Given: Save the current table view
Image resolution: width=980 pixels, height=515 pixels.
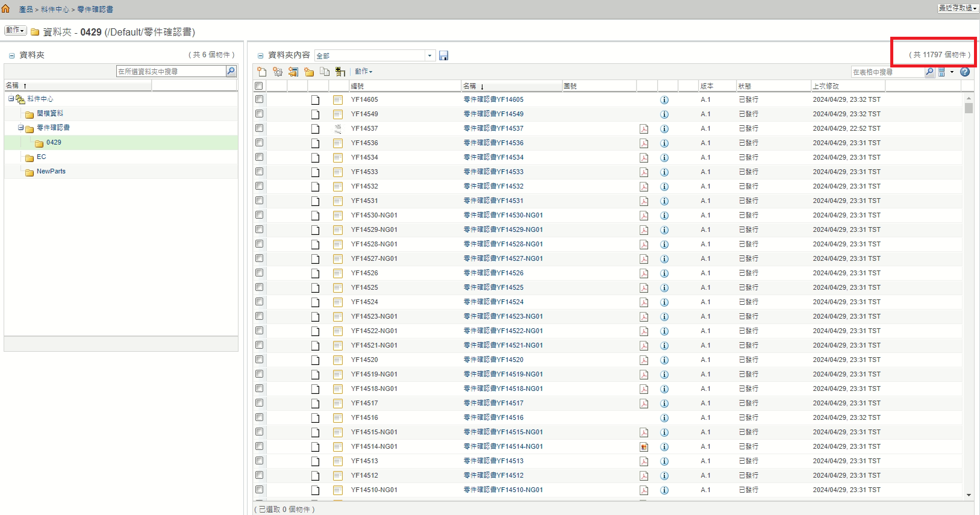Looking at the screenshot, I should 444,55.
